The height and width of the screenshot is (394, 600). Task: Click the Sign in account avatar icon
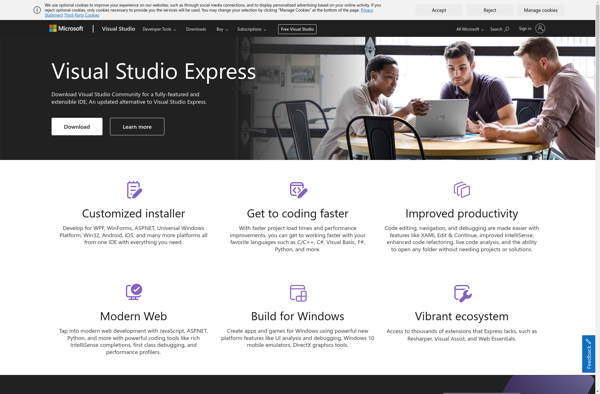[x=540, y=29]
